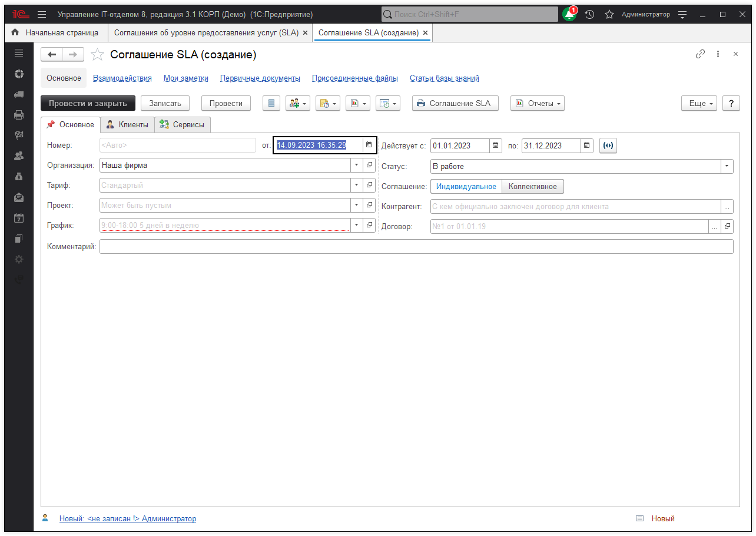Open the Организация dropdown list
The height and width of the screenshot is (536, 756).
pos(356,166)
